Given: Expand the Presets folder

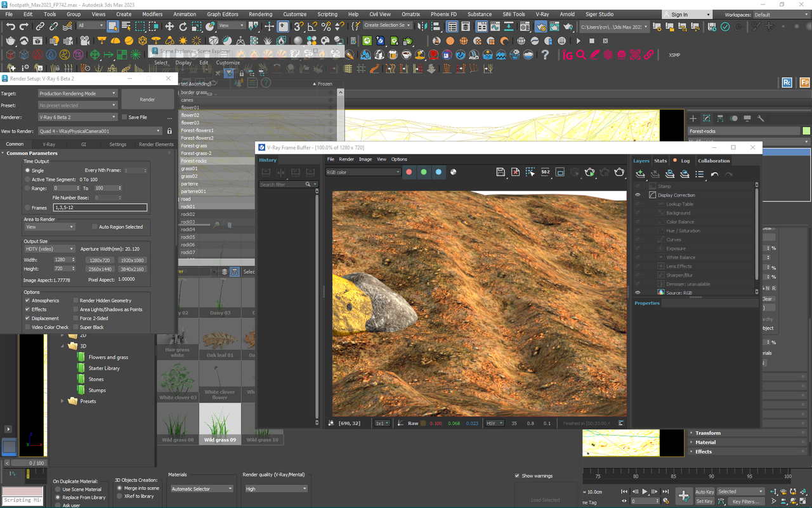Looking at the screenshot, I should 62,401.
